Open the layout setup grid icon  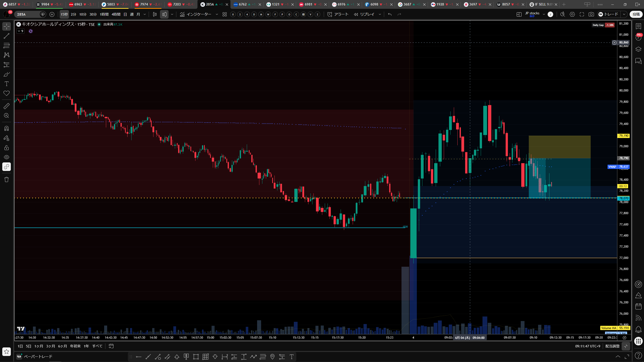point(519,14)
